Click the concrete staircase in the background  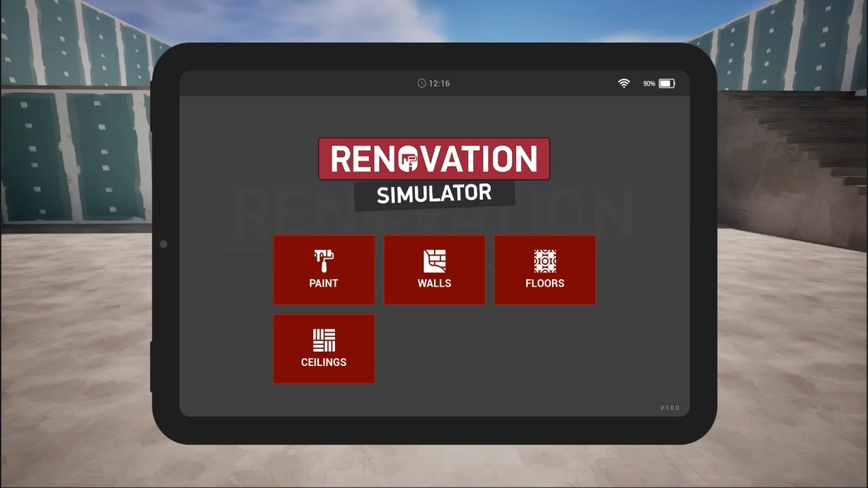coord(793,136)
